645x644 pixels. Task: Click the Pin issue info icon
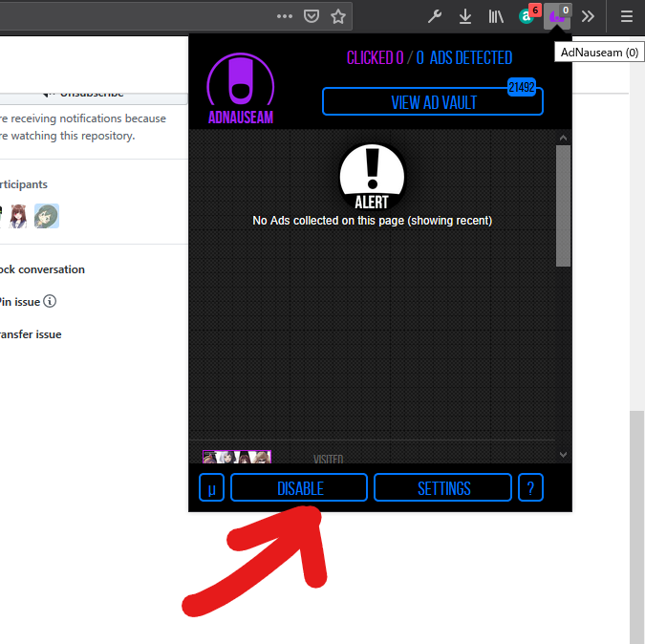pos(50,301)
